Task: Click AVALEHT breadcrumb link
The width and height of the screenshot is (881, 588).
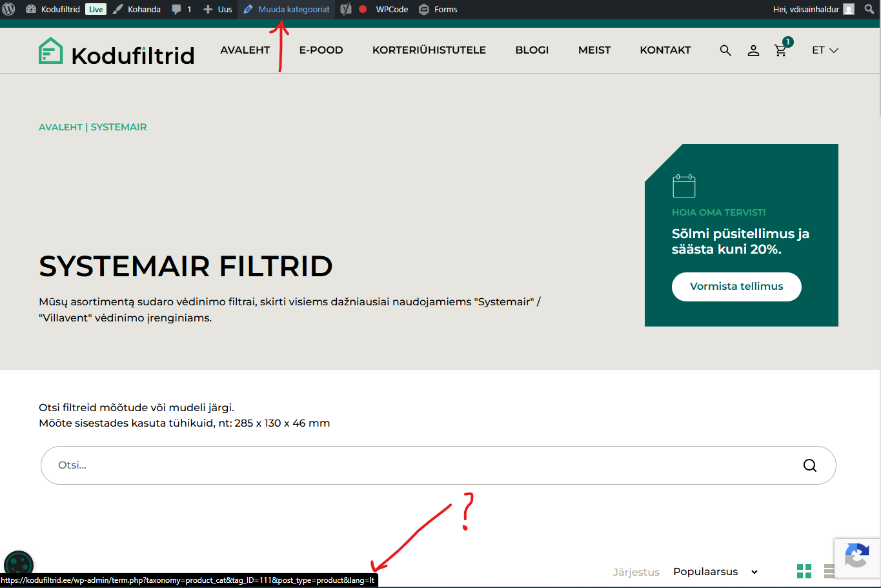Action: 61,127
